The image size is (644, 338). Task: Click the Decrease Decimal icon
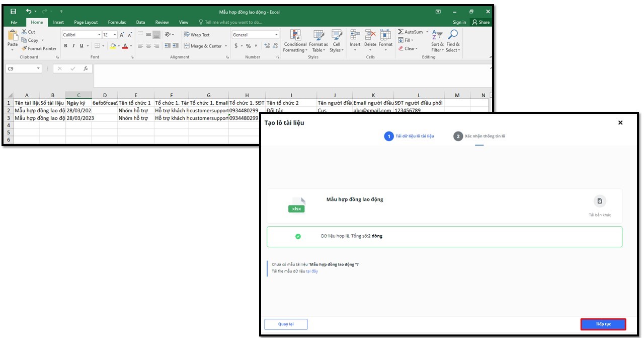(x=275, y=46)
